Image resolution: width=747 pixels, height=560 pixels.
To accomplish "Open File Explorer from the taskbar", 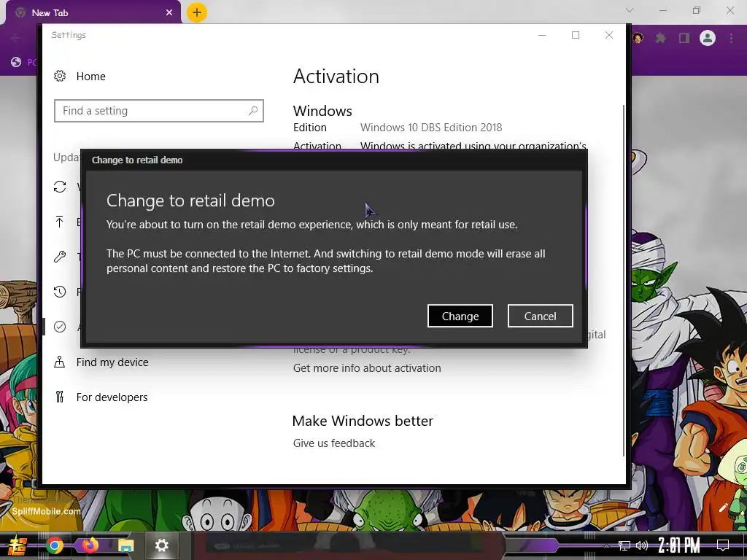I will tap(125, 545).
